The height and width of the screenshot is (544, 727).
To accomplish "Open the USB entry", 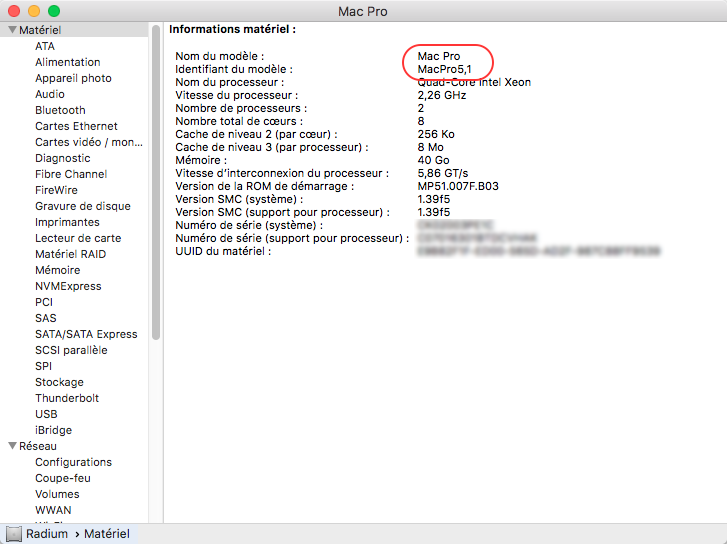I will 46,414.
